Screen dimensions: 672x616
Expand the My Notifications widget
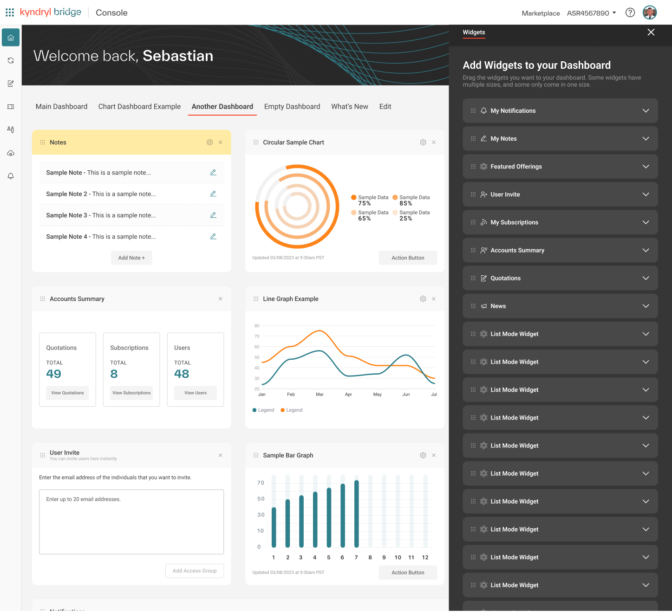tap(646, 111)
